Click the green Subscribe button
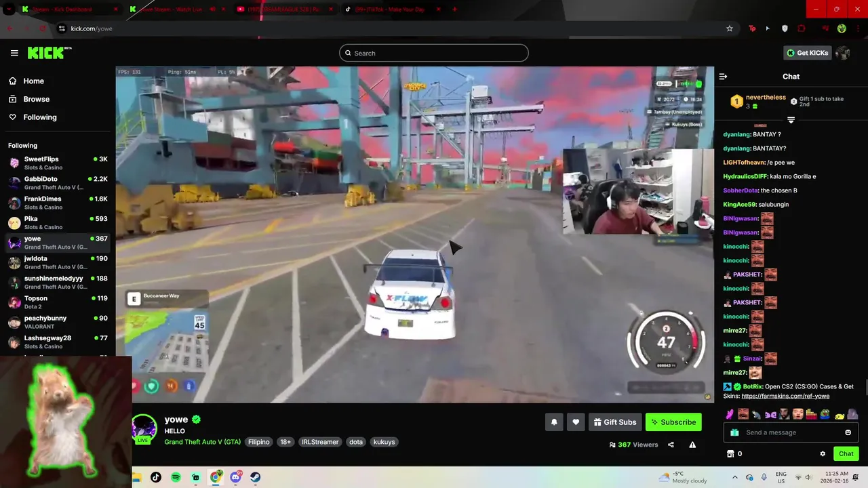This screenshot has height=488, width=868. click(x=673, y=422)
